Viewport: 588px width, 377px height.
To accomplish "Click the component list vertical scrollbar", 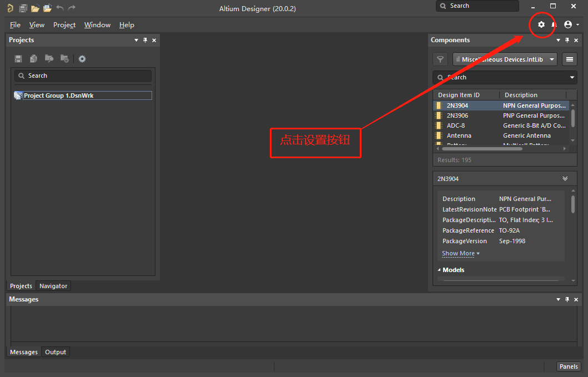I will pos(572,118).
